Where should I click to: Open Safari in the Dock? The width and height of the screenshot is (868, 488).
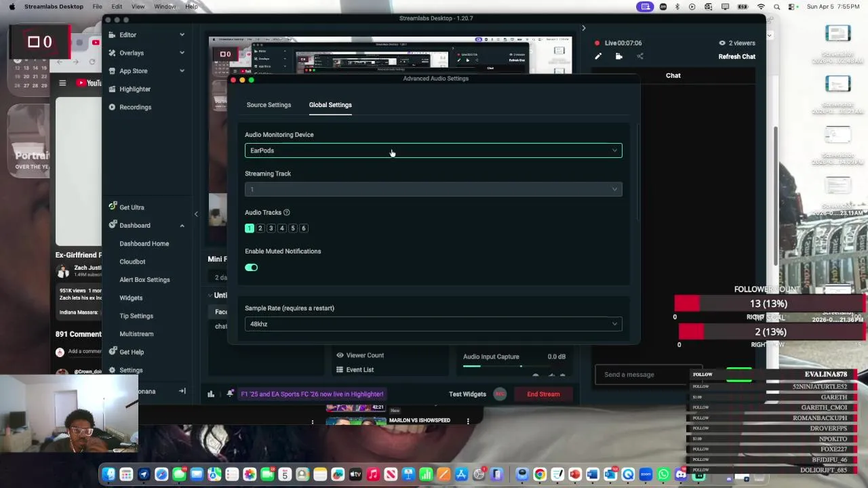click(x=161, y=474)
